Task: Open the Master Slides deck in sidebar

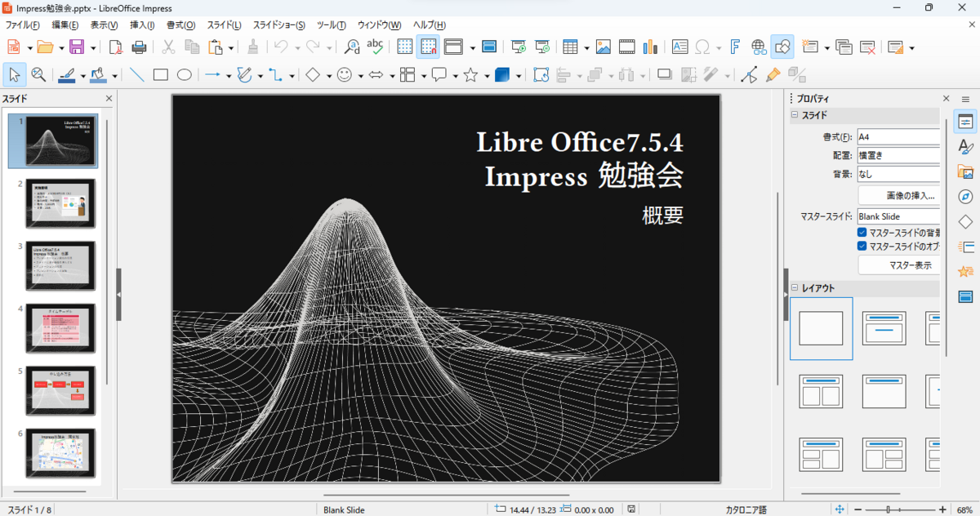Action: pos(965,296)
